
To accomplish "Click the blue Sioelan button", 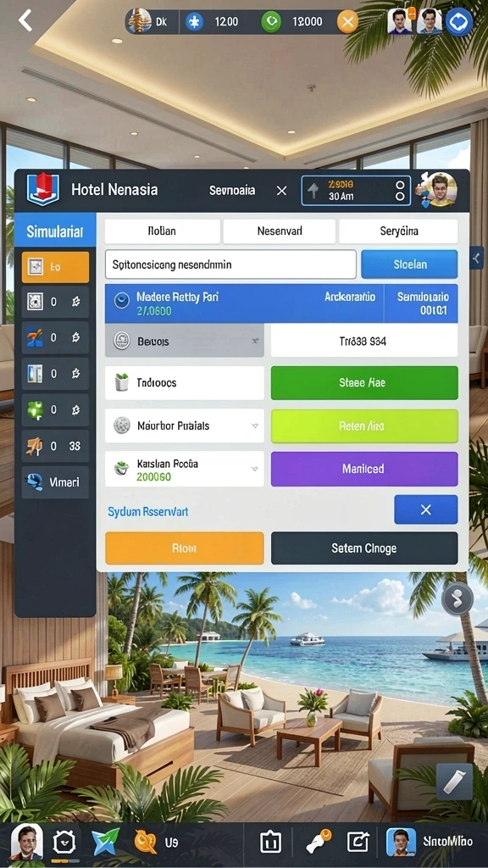I will (x=409, y=264).
